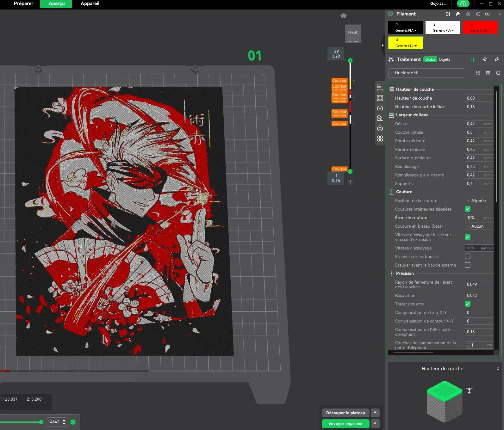Open the Hueforge Hi preset dropdown

(426, 73)
